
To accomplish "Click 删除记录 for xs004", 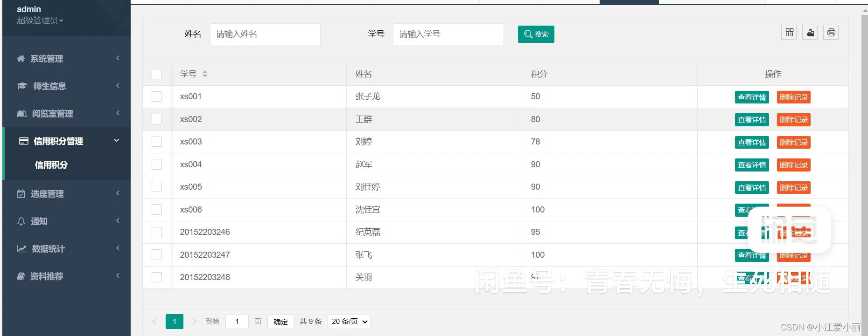I will point(794,165).
